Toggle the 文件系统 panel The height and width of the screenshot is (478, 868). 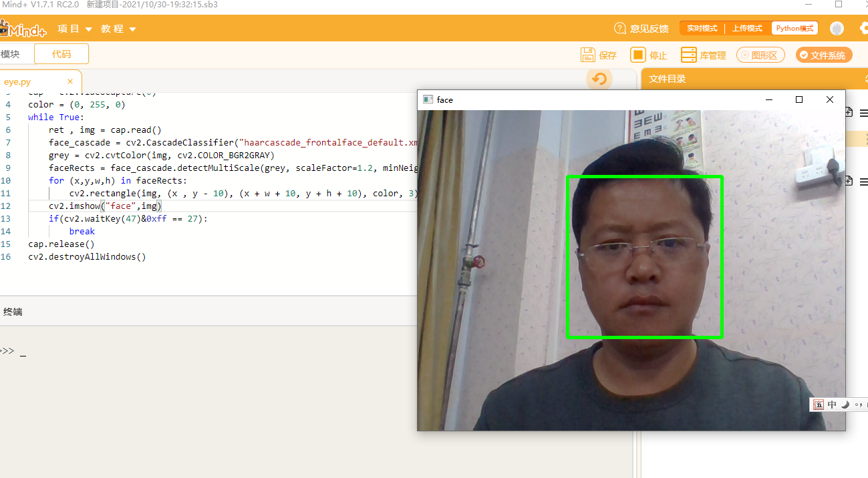[824, 55]
